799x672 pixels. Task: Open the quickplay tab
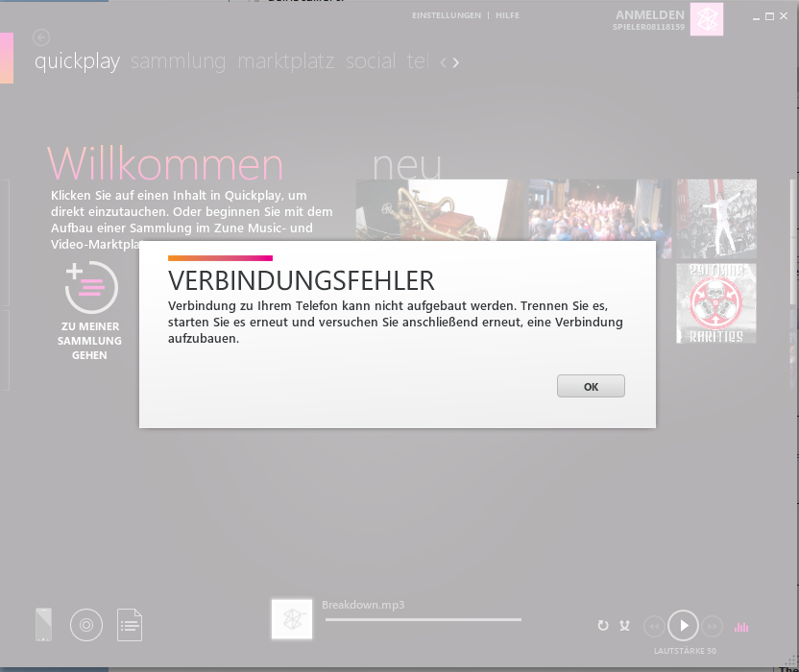[x=78, y=61]
